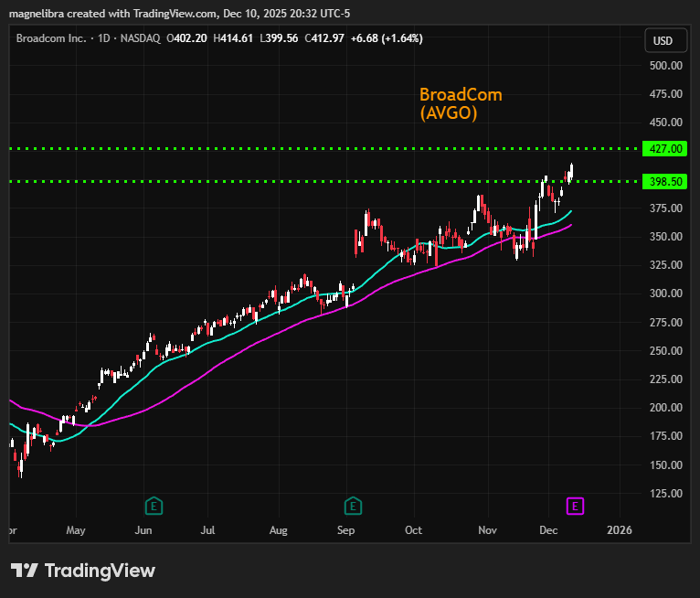The width and height of the screenshot is (700, 598).
Task: Click the Jun label on time axis
Action: (143, 530)
